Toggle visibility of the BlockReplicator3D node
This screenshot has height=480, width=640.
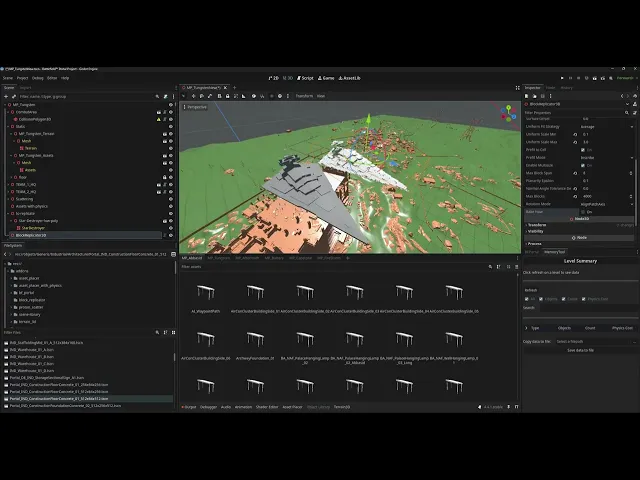[171, 236]
